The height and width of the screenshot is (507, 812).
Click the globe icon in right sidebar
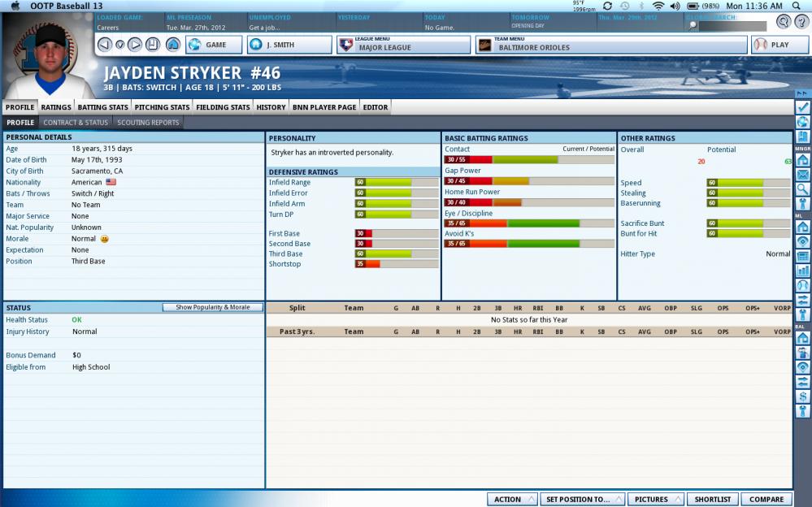[x=803, y=122]
